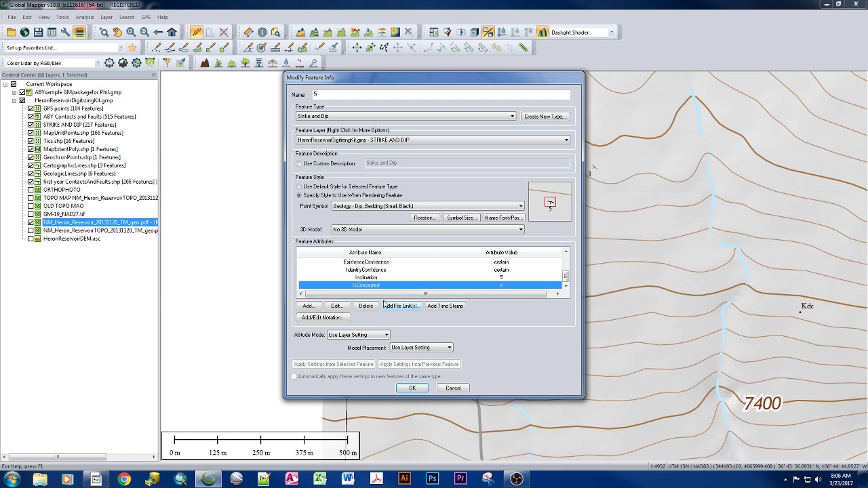Click the Create New Type button
868x488 pixels.
(545, 117)
